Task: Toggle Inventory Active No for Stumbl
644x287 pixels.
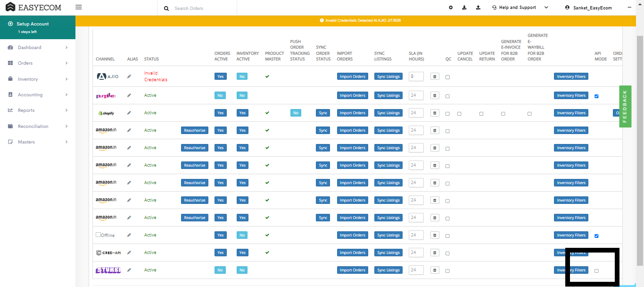Action: point(242,270)
